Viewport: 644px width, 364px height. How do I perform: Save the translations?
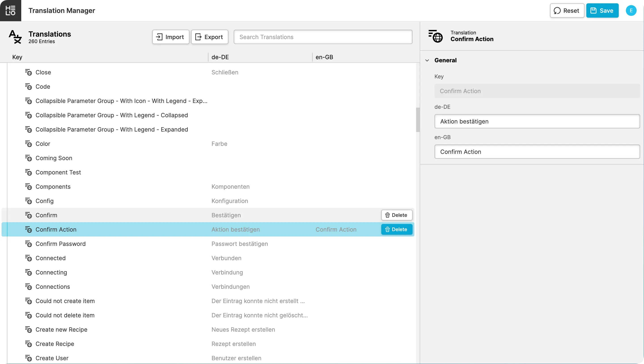click(x=602, y=10)
